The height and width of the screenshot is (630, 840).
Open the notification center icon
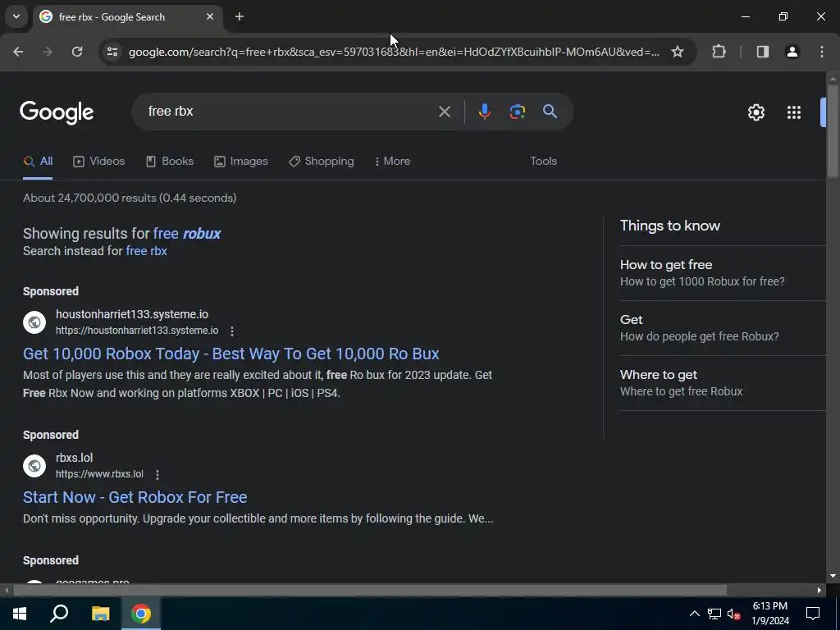tap(813, 614)
